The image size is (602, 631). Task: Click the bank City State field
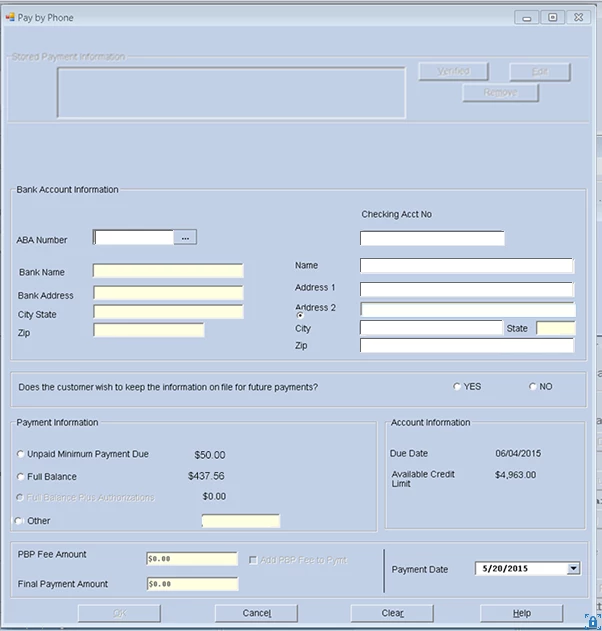point(168,311)
